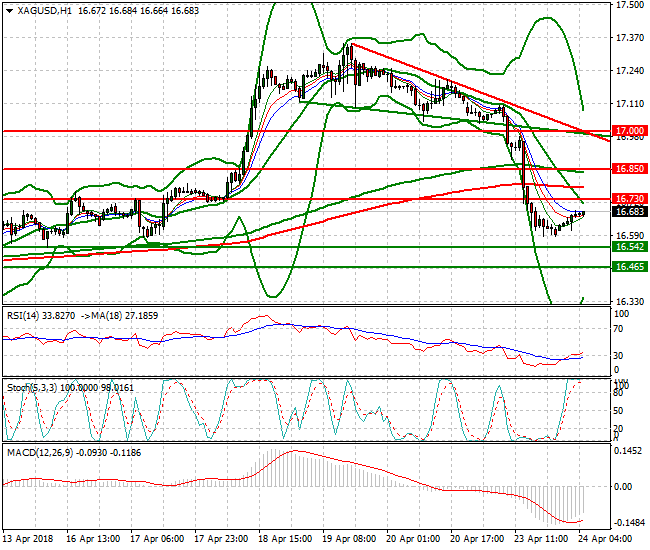The width and height of the screenshot is (650, 550).
Task: Open the chart menu triangle beside XAGUSD,H1
Action: tap(10, 11)
